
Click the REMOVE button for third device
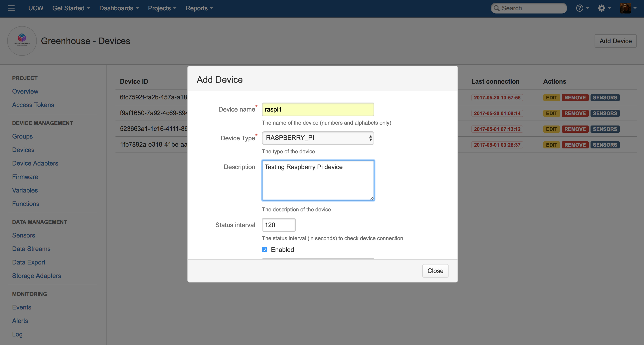(x=575, y=129)
